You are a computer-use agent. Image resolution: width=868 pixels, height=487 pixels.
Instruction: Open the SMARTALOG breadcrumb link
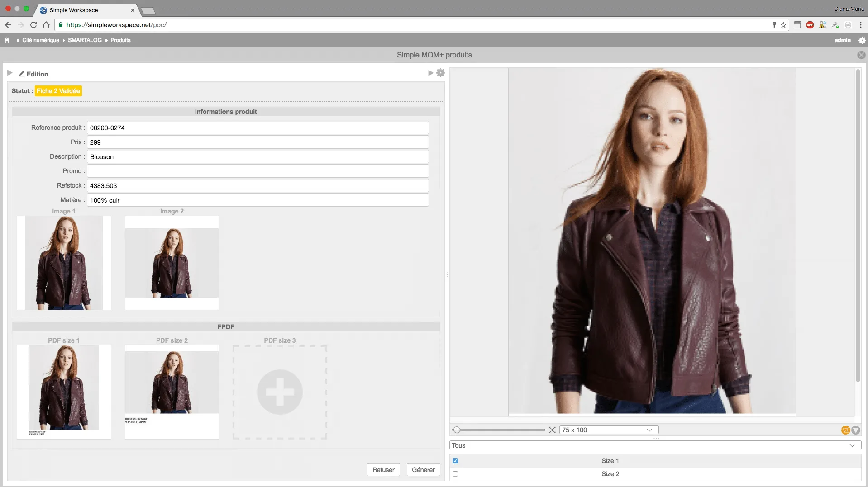(85, 40)
